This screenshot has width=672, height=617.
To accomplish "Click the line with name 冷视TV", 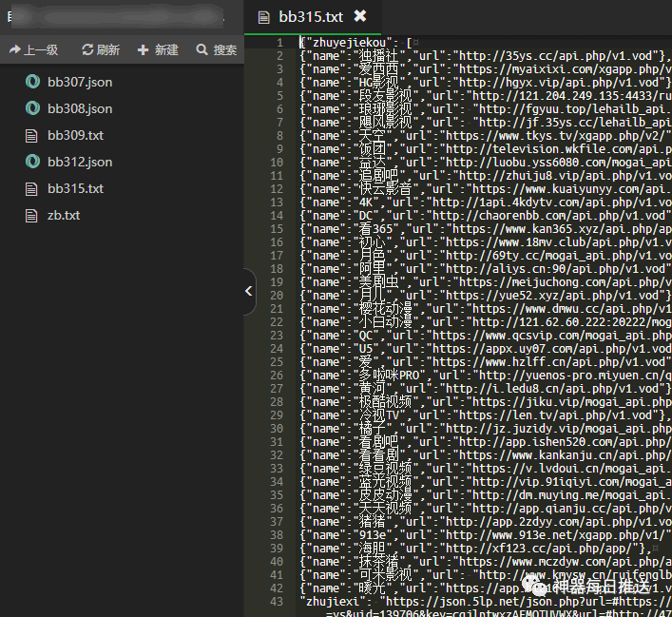I will [x=485, y=415].
